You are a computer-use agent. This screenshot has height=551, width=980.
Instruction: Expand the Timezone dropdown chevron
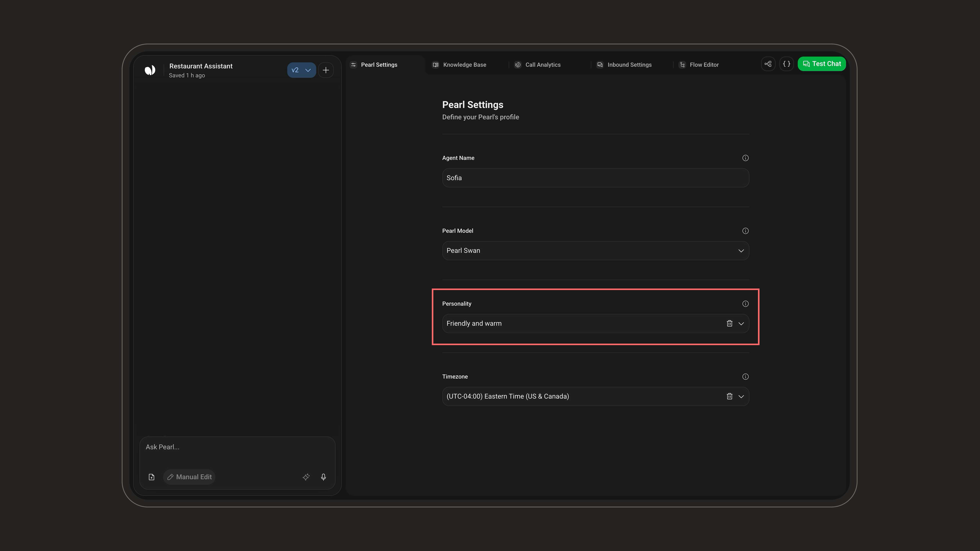tap(741, 397)
